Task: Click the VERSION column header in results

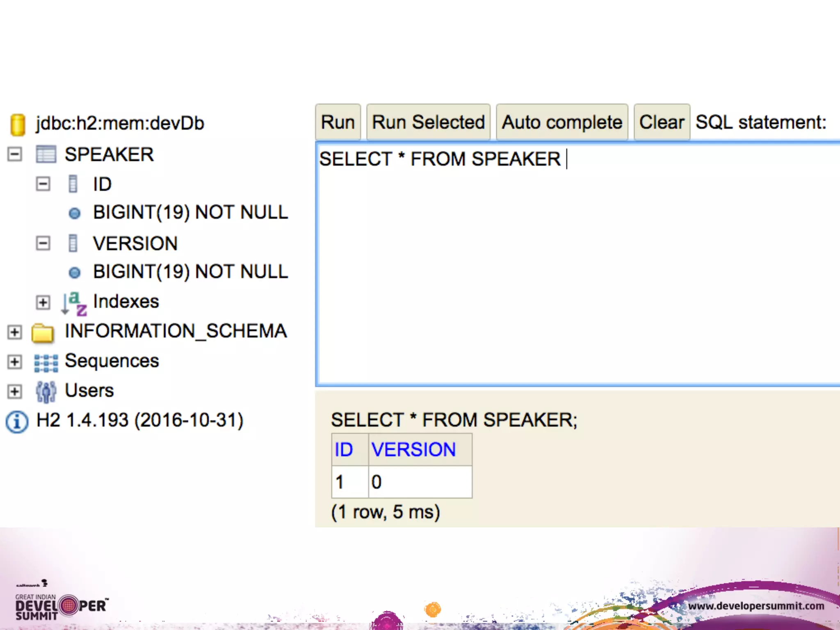Action: point(413,450)
